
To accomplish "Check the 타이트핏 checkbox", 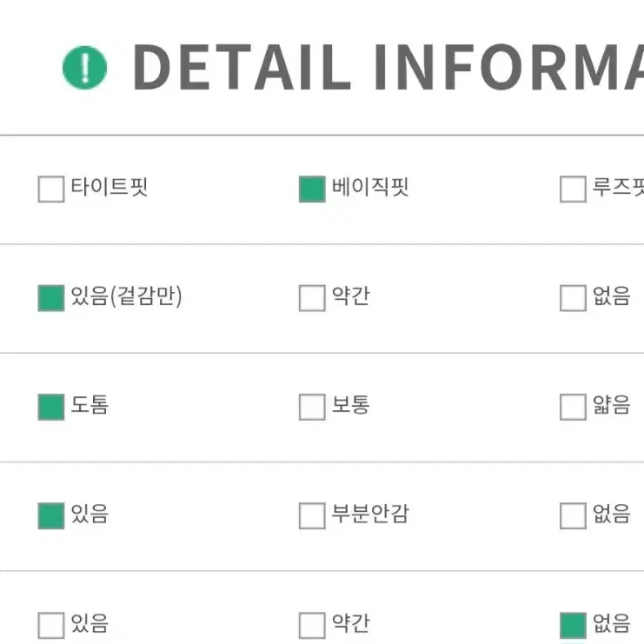I will [x=51, y=189].
